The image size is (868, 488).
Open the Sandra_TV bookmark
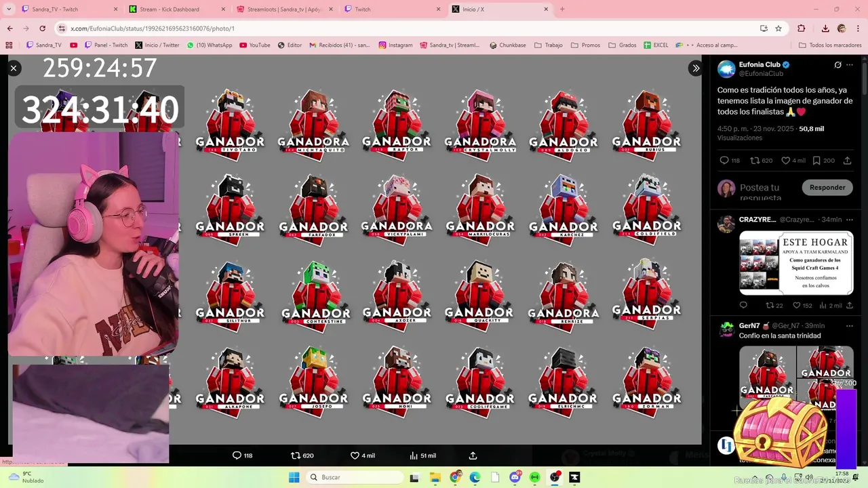coord(44,45)
